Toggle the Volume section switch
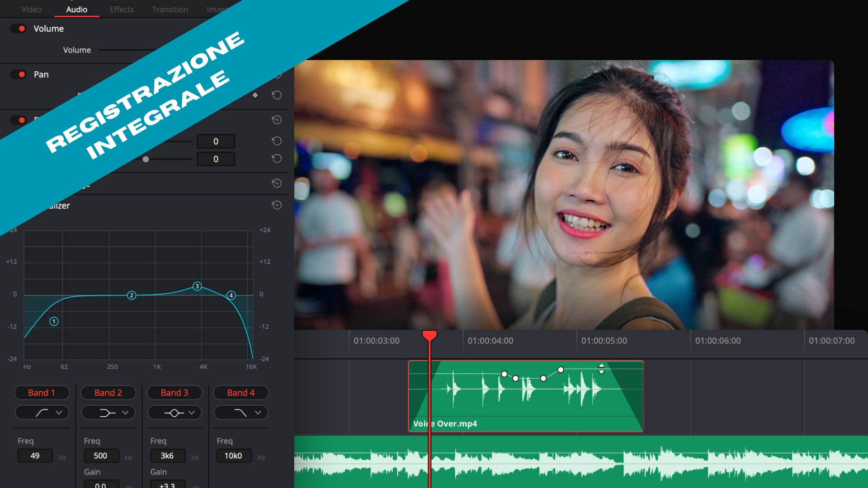Screen dimensions: 868x488 (19, 28)
